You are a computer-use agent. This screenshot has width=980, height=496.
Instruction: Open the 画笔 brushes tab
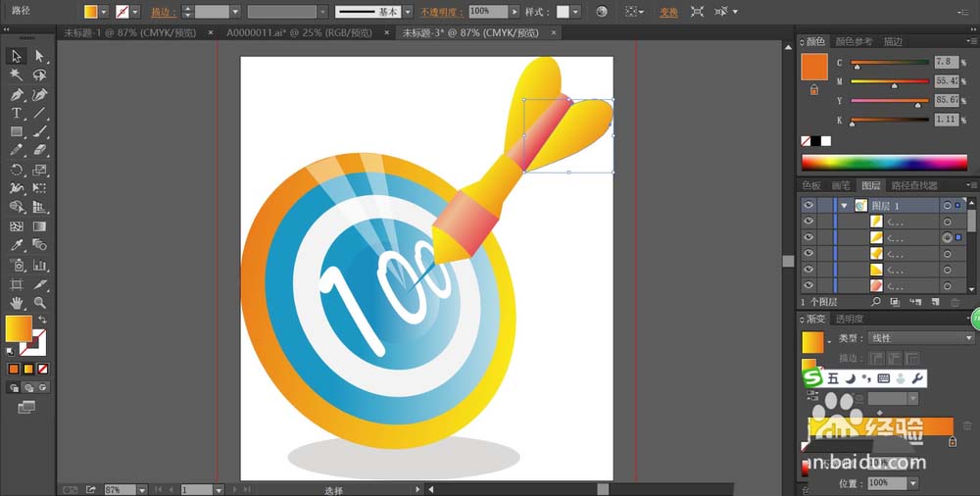click(841, 185)
